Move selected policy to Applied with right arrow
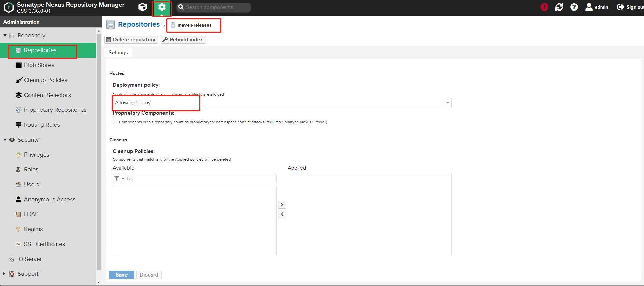Image resolution: width=644 pixels, height=286 pixels. [282, 205]
